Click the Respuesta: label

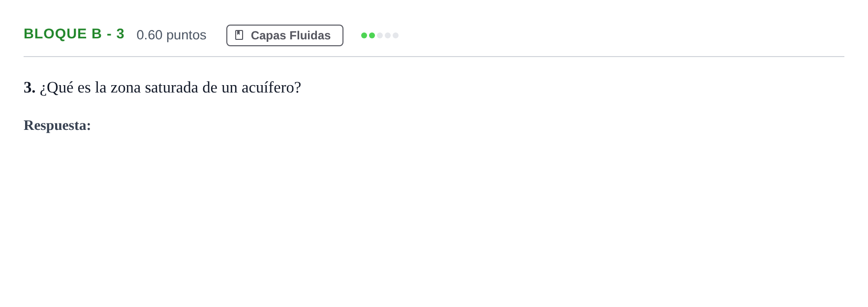(x=57, y=125)
